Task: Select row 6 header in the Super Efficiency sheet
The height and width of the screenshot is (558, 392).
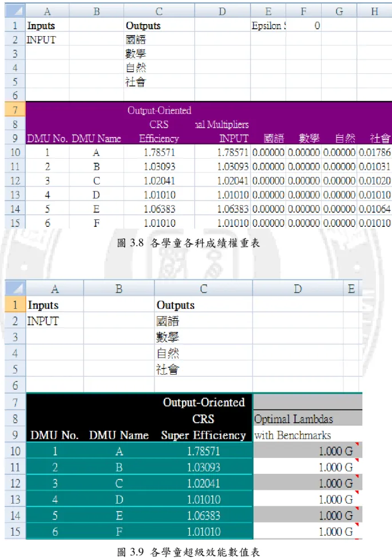Action: coord(15,385)
